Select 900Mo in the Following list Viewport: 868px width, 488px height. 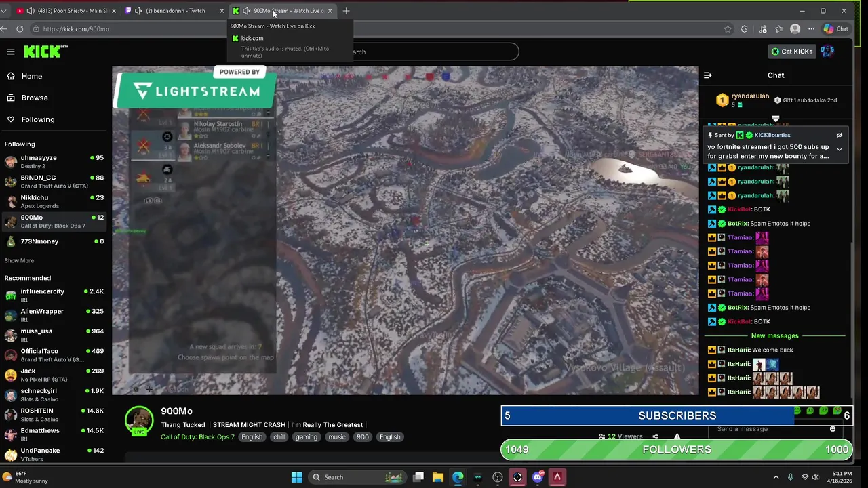tap(54, 221)
